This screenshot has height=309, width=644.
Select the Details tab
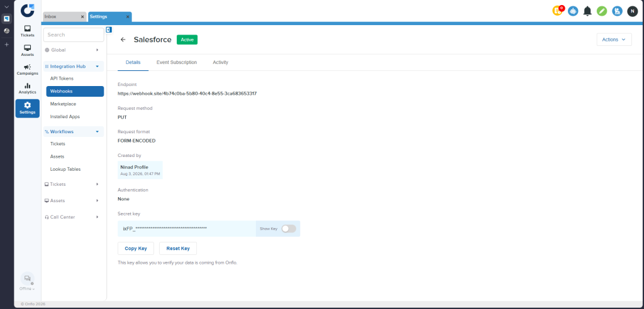click(133, 62)
